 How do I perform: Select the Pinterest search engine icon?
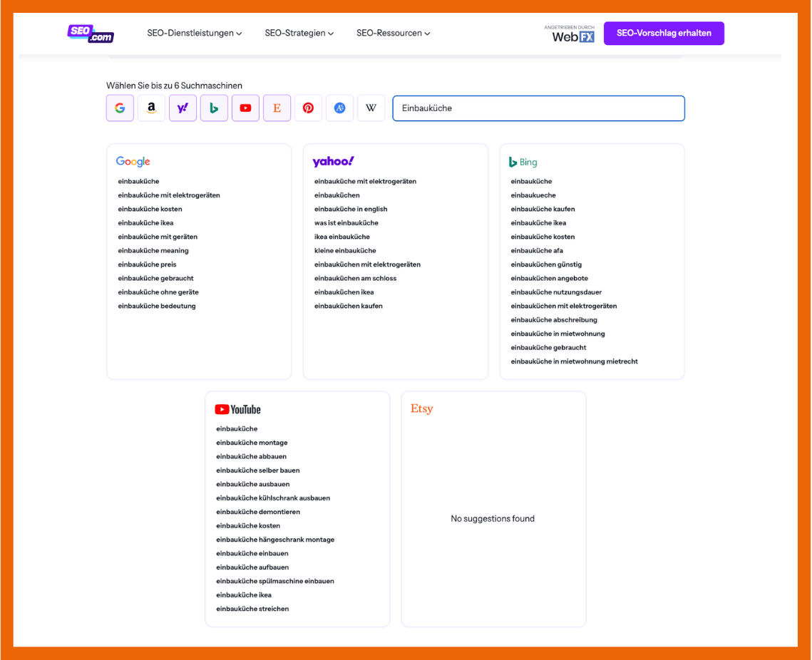click(308, 108)
